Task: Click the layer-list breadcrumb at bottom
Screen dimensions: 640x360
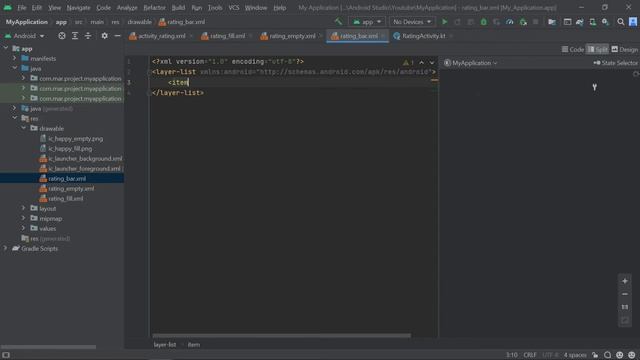Action: point(164,345)
